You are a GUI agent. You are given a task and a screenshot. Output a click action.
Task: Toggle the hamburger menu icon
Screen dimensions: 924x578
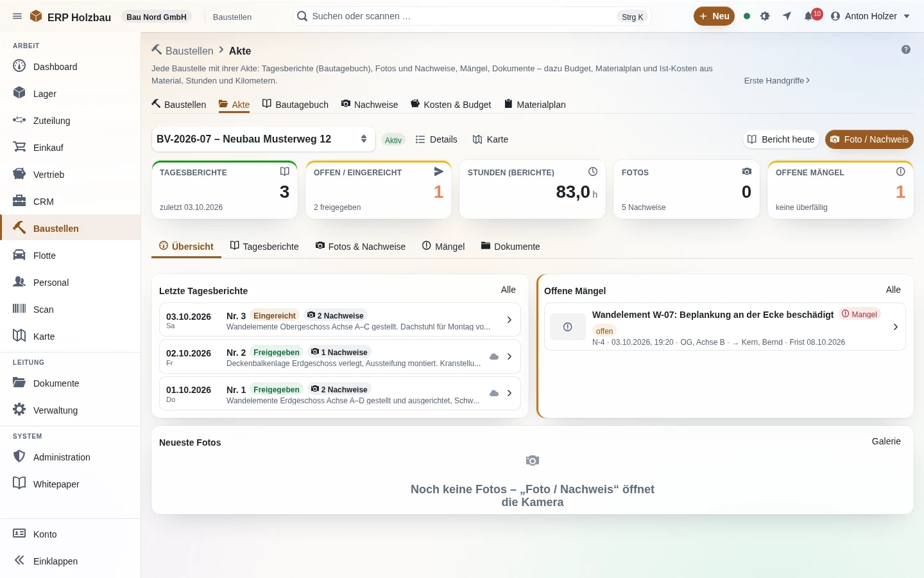[x=17, y=16]
